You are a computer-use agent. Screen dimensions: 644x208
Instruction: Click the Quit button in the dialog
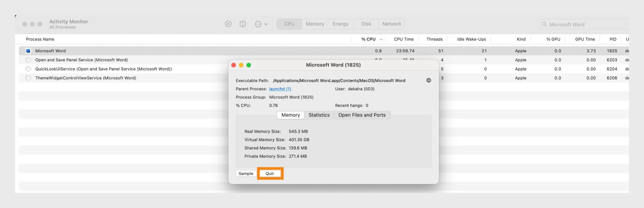[x=270, y=174]
